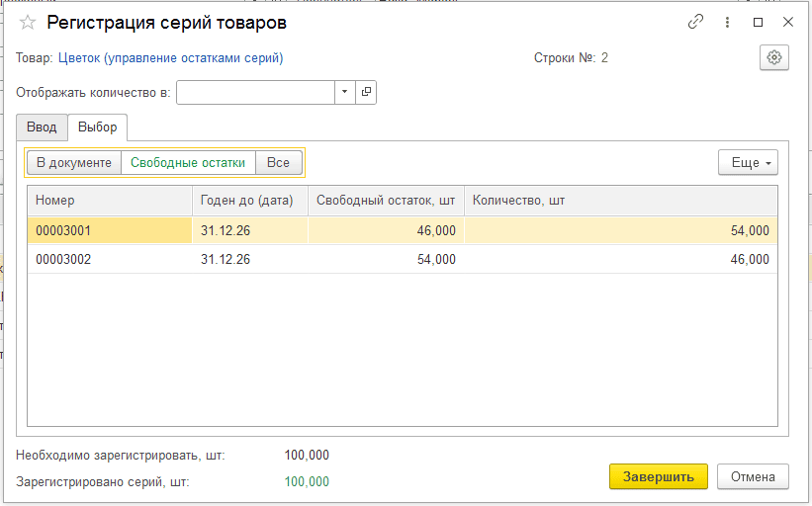Select series number 00003002
Viewport: 812px width, 506px height.
tap(110, 259)
